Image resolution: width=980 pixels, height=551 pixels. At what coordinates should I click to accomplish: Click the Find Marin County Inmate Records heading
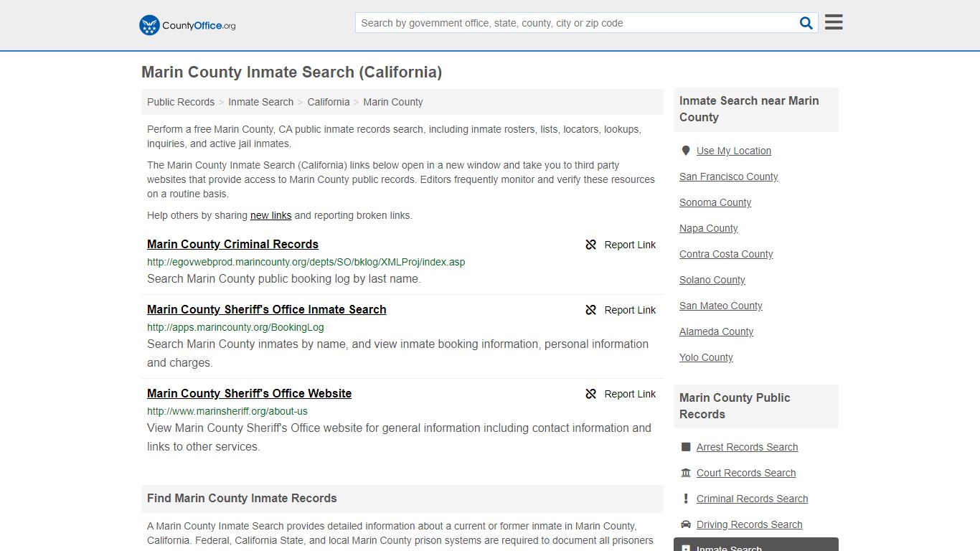242,498
